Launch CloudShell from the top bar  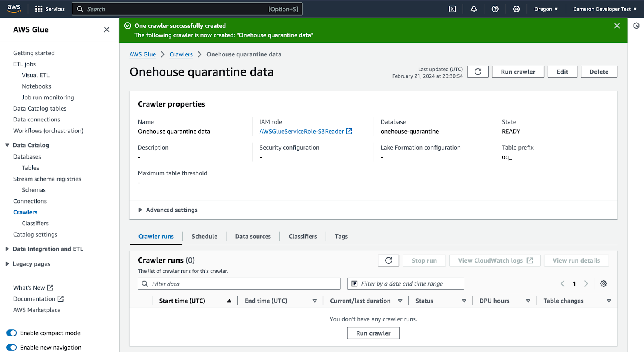pyautogui.click(x=452, y=9)
